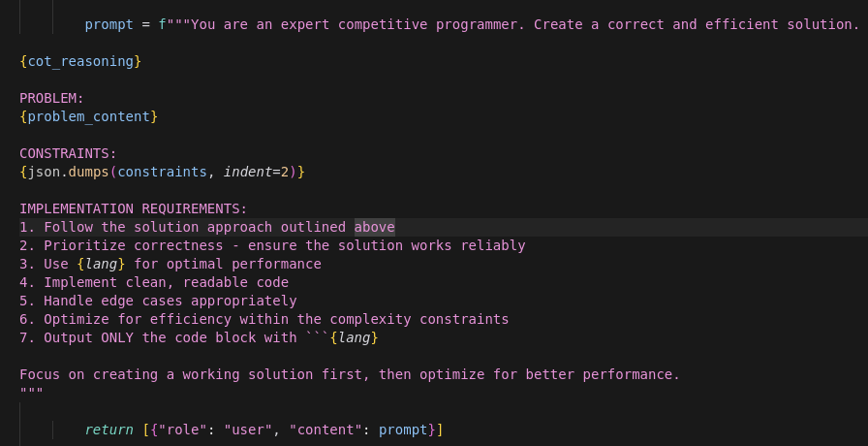Screen dimensions: 868x446
Task: Click the 'Prioritize correctness' line
Action: (x=272, y=245)
